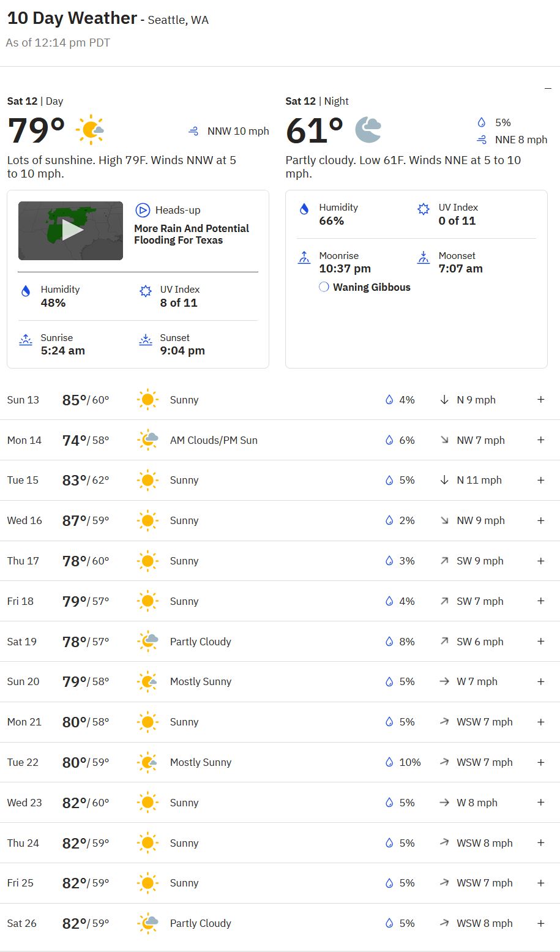Collapse the Sat 12 expanded forecast

coord(548,89)
